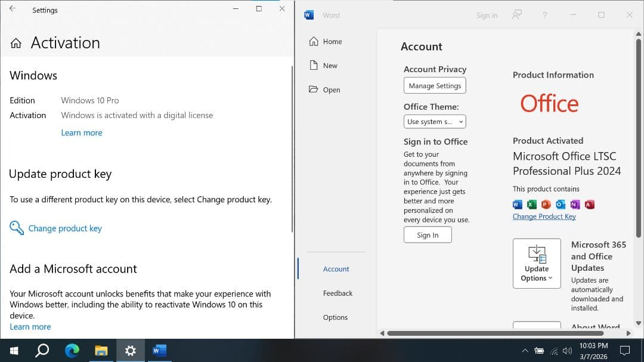Image resolution: width=644 pixels, height=362 pixels.
Task: Open the notification center icon
Action: pos(625,350)
